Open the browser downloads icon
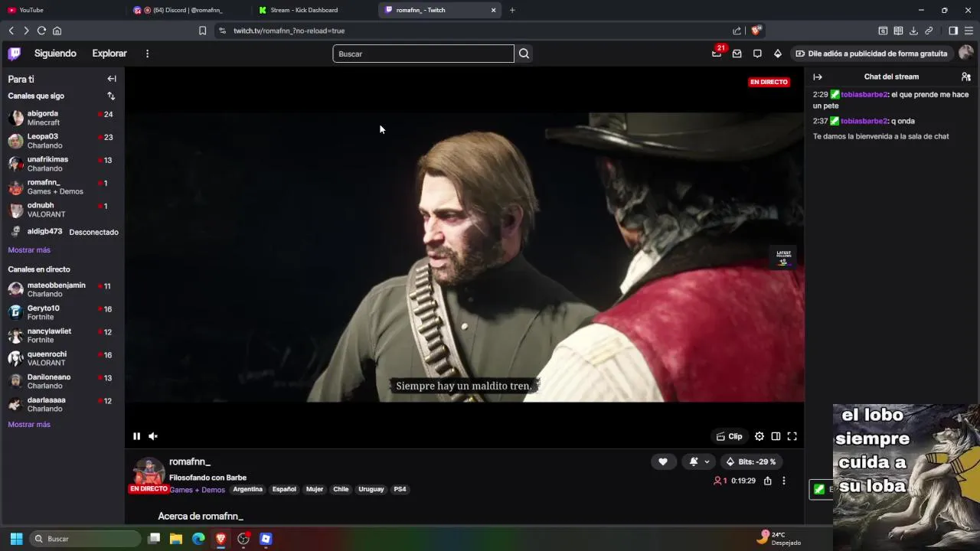The image size is (980, 551). [913, 31]
